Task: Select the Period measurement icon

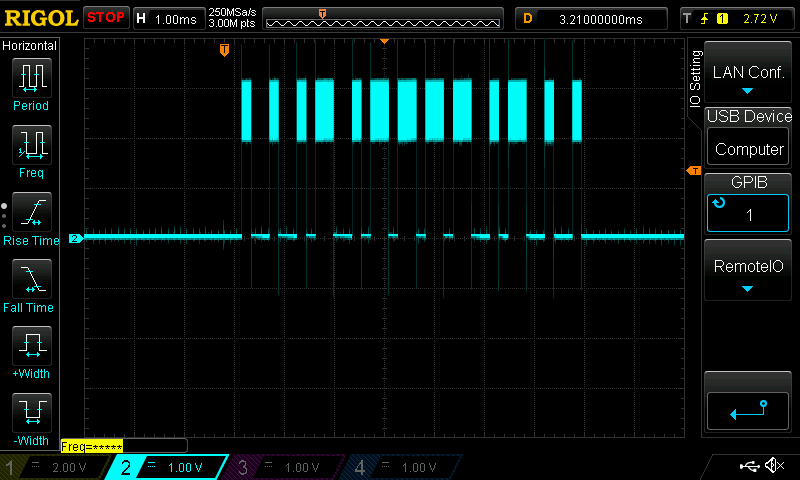Action: [30, 77]
